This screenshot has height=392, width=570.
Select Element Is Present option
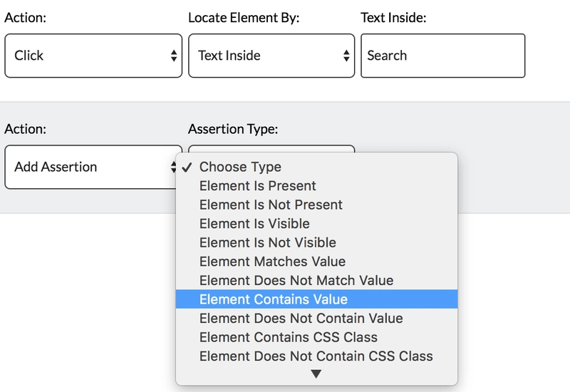pos(316,186)
